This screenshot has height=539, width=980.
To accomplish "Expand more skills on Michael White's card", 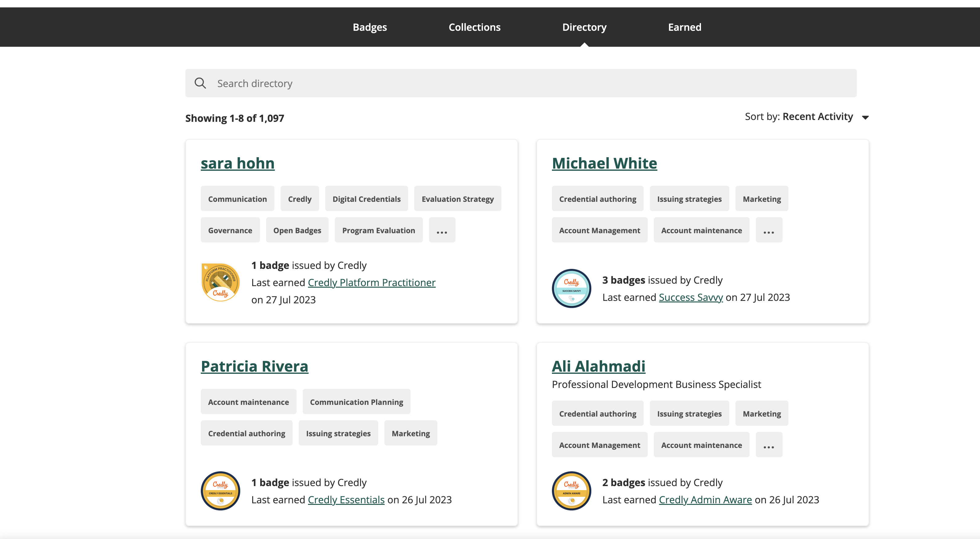I will (x=768, y=230).
